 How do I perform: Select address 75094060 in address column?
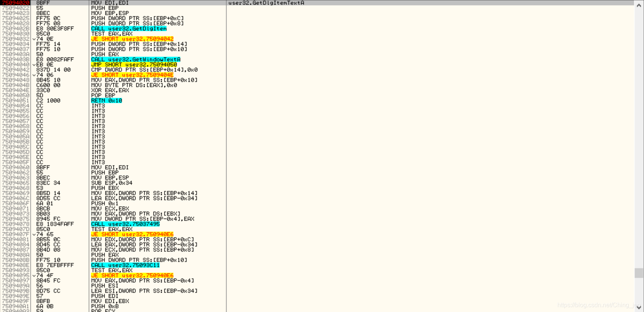pos(16,168)
